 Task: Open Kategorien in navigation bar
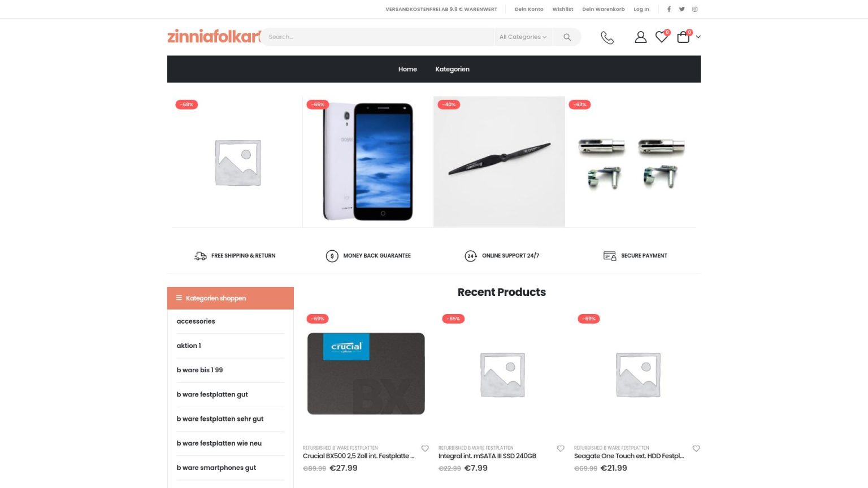[x=452, y=69]
